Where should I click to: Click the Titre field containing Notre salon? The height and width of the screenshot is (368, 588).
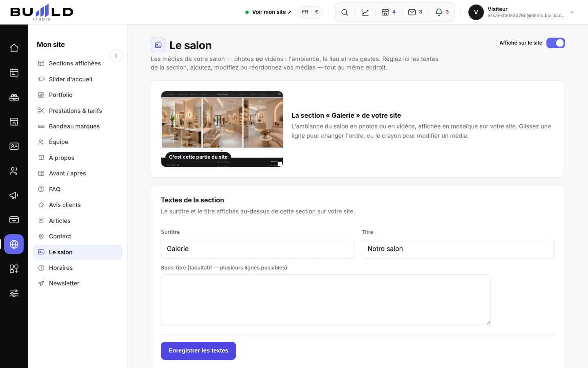(458, 249)
